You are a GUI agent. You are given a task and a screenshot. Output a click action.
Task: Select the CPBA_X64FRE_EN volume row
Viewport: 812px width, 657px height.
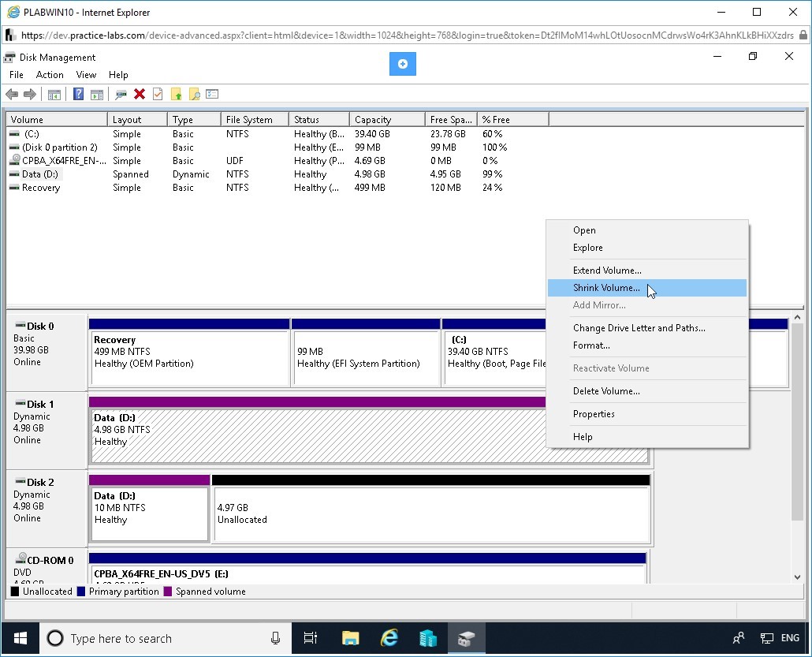coord(278,161)
